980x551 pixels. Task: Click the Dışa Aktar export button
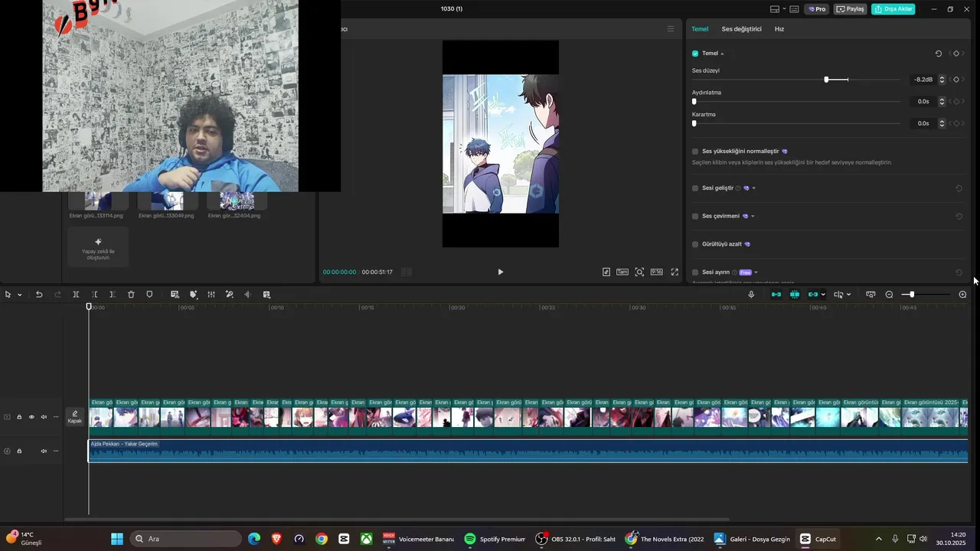click(x=893, y=9)
